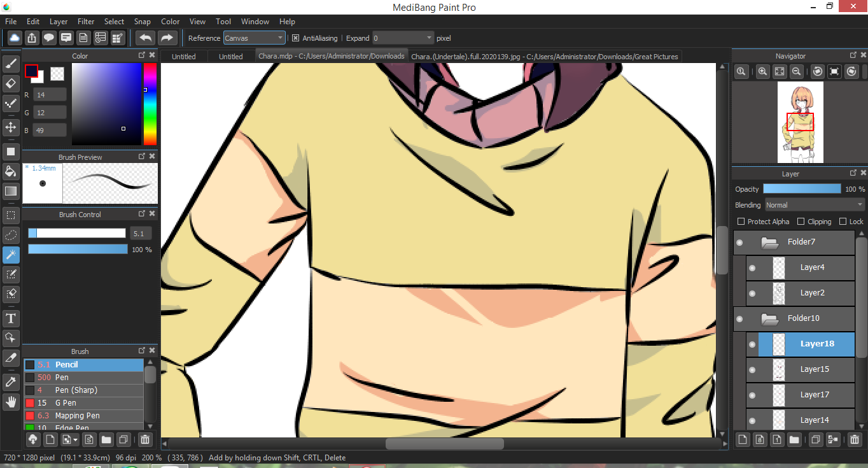The height and width of the screenshot is (468, 868).
Task: Collapse Folder7 in layer list
Action: coord(770,242)
